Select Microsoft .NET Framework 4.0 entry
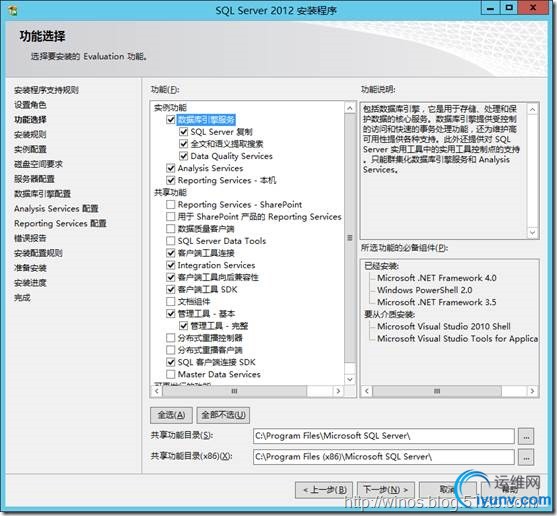 437,278
